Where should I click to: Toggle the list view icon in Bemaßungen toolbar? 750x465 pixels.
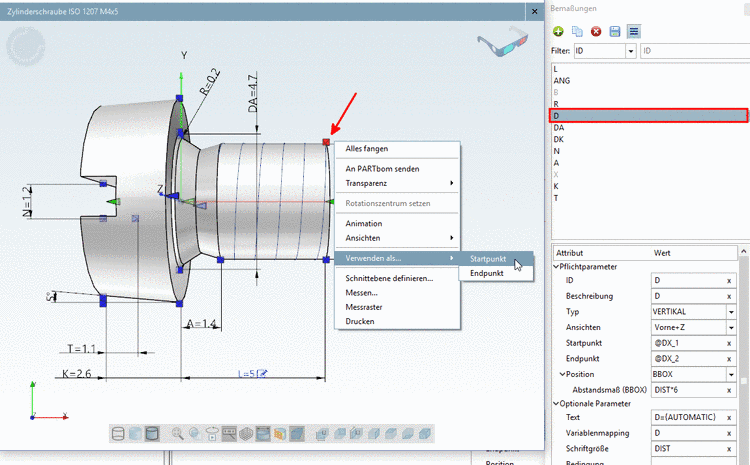(x=634, y=32)
